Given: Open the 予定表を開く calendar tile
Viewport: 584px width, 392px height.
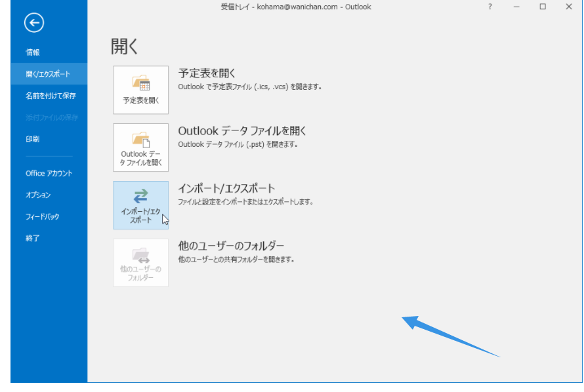Looking at the screenshot, I should (141, 90).
